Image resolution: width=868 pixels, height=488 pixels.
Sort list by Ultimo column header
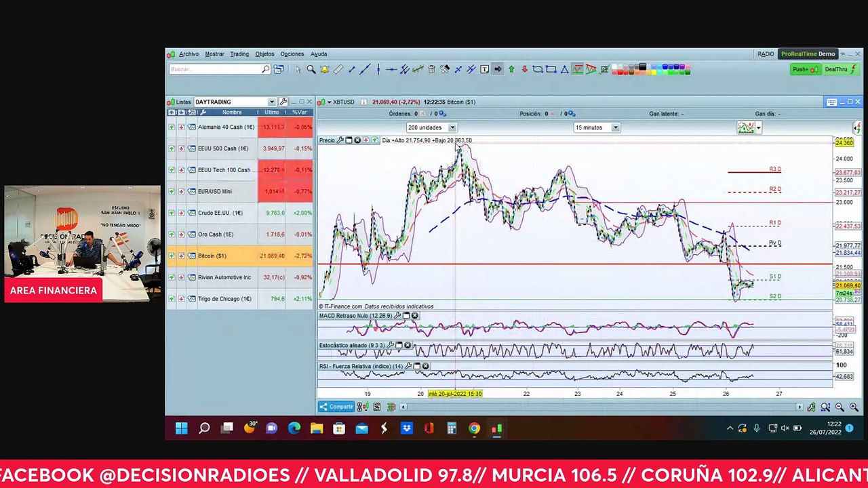pos(272,113)
